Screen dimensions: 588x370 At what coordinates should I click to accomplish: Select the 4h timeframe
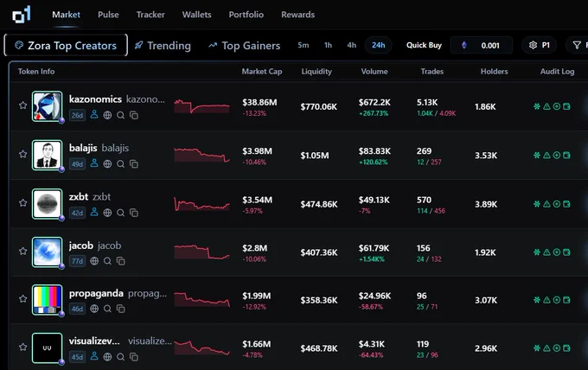tap(352, 45)
